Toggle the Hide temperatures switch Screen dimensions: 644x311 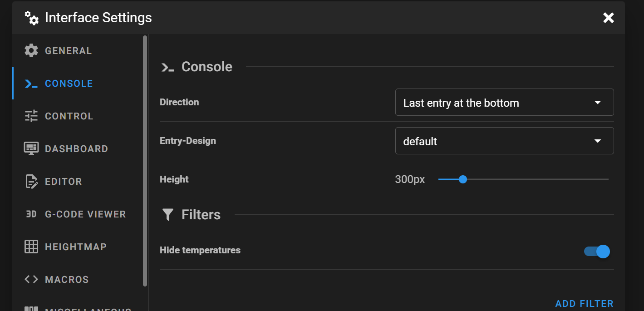pyautogui.click(x=597, y=251)
